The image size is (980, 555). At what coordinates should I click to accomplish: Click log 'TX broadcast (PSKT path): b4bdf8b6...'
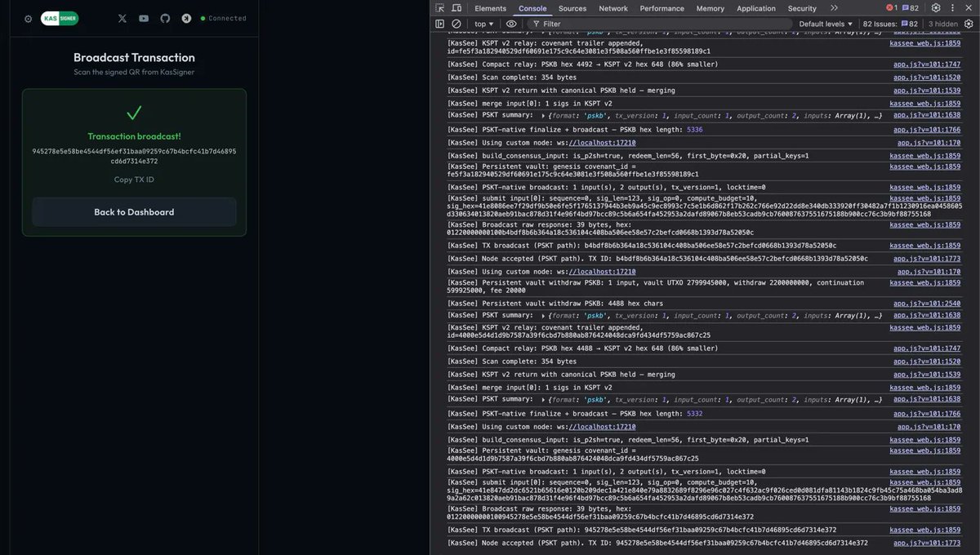pyautogui.click(x=642, y=246)
